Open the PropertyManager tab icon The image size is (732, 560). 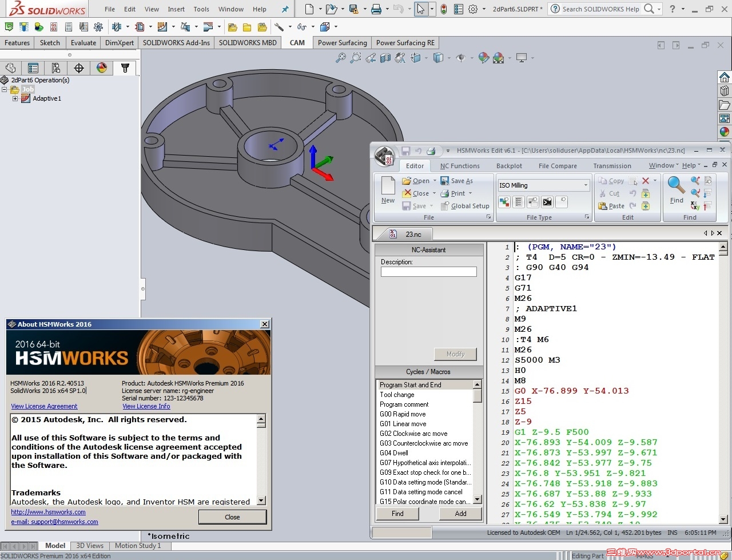pyautogui.click(x=33, y=68)
